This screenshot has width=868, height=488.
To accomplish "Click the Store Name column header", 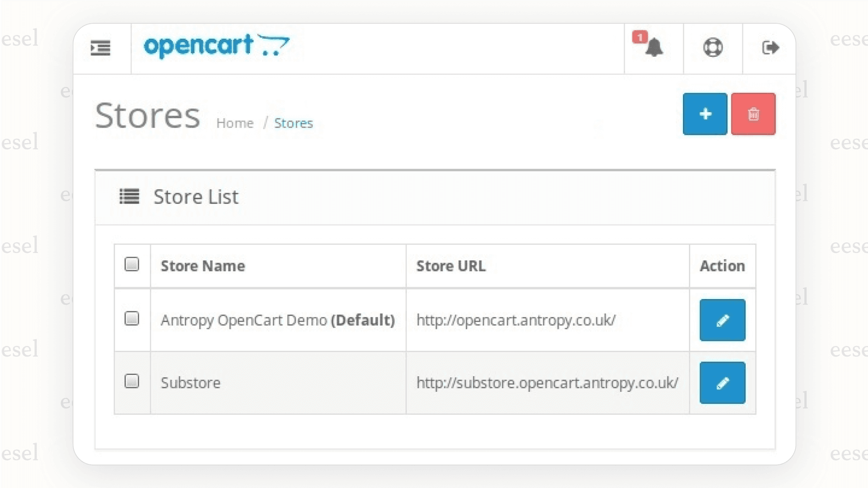I will tap(203, 266).
